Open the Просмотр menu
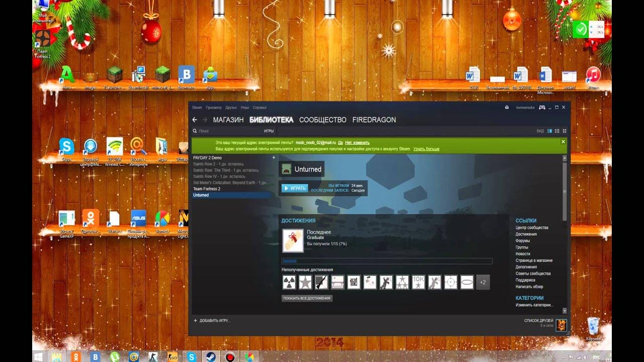Screen dimensions: 644x362 point(213,107)
